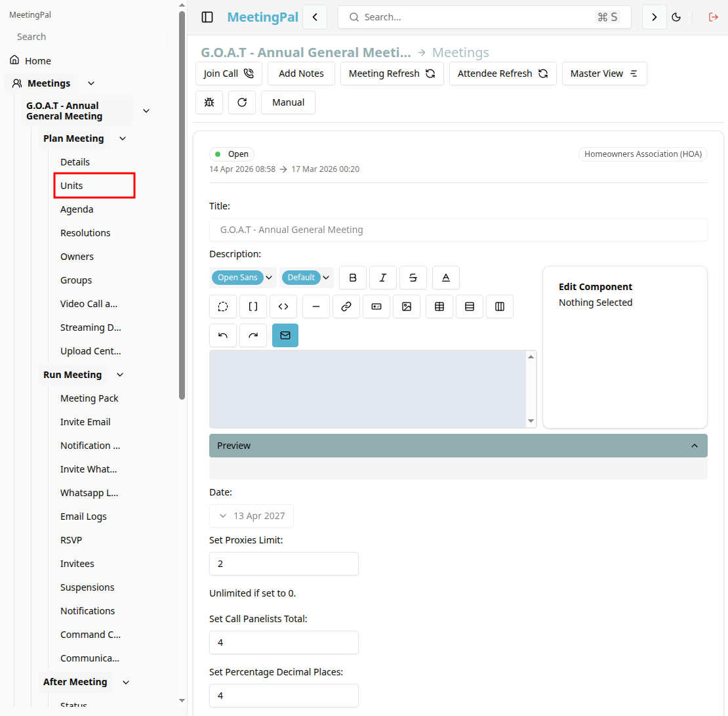Click the Meetings breadcrumb link
Image resolution: width=728 pixels, height=716 pixels.
click(460, 53)
